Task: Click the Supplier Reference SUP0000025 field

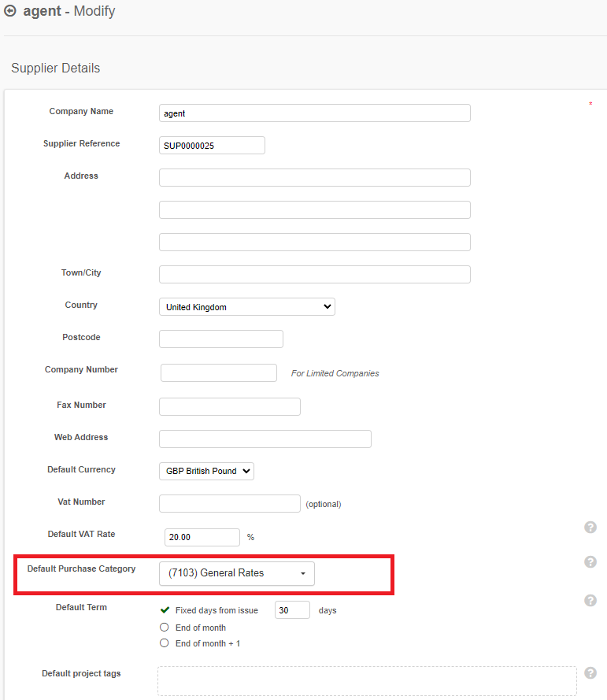Action: pos(212,145)
